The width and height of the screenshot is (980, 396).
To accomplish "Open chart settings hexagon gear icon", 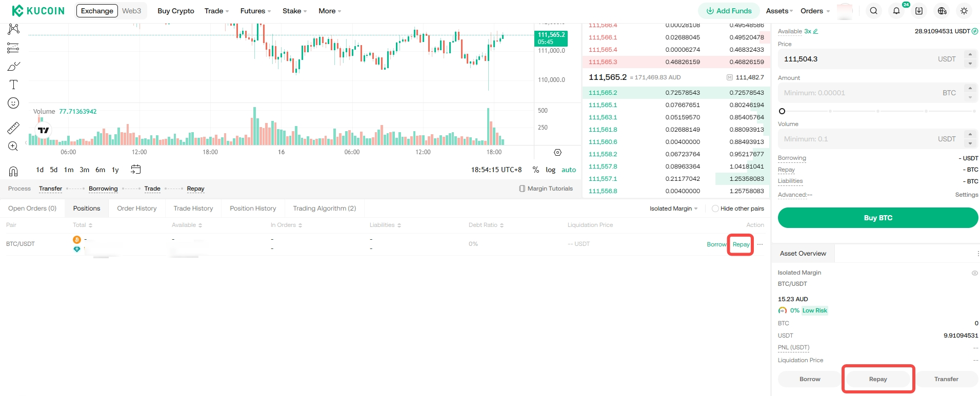I will tap(557, 153).
